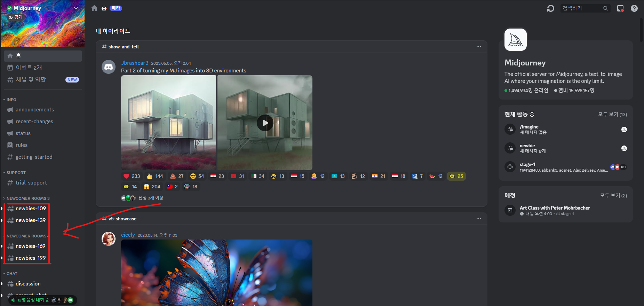This screenshot has height=306, width=644.
Task: Open Art Class with Peter Mohrbacher event
Action: click(566, 210)
